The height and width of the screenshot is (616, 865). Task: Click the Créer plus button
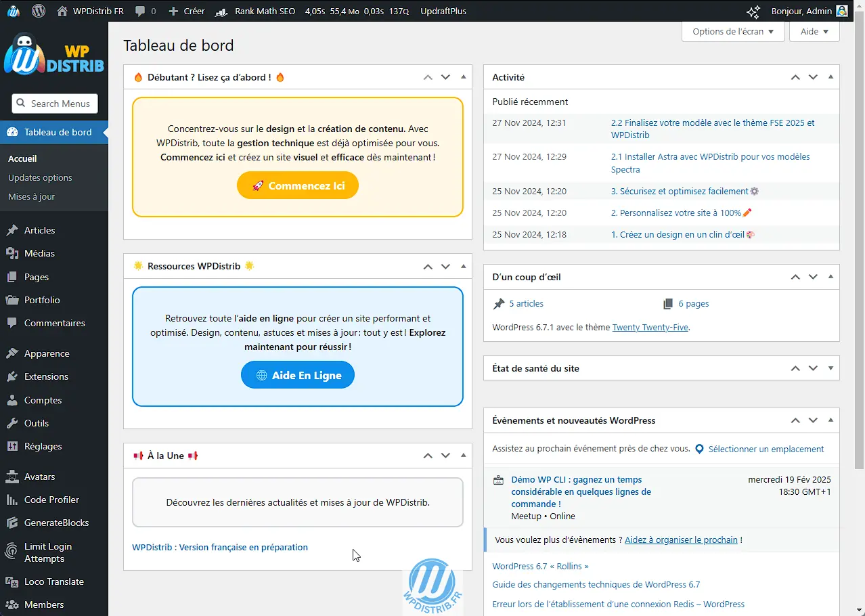186,11
